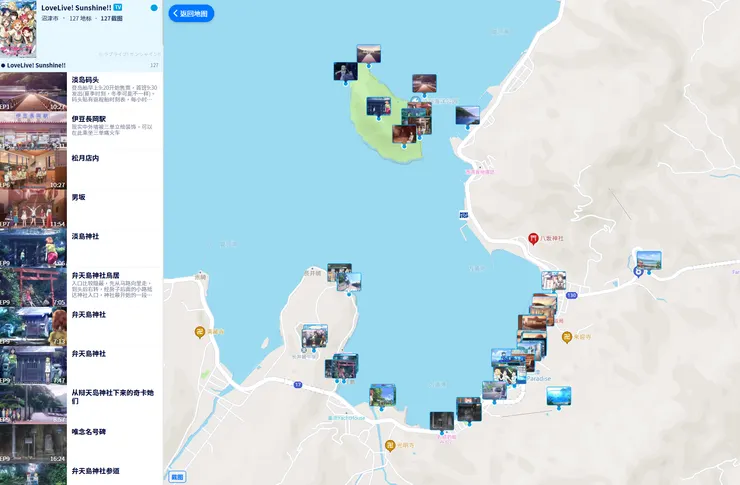Open the sky-and-trees photo marker near Yacht House
This screenshot has width=740, height=485.
383,395
